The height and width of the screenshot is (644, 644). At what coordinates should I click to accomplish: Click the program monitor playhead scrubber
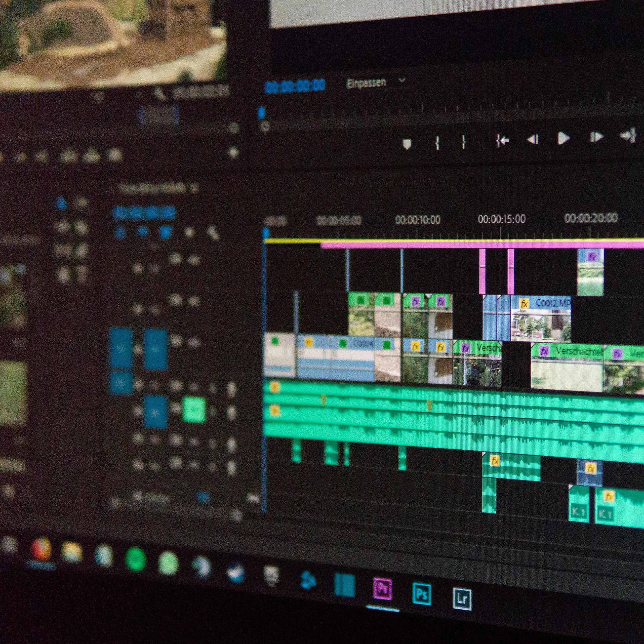pyautogui.click(x=262, y=112)
